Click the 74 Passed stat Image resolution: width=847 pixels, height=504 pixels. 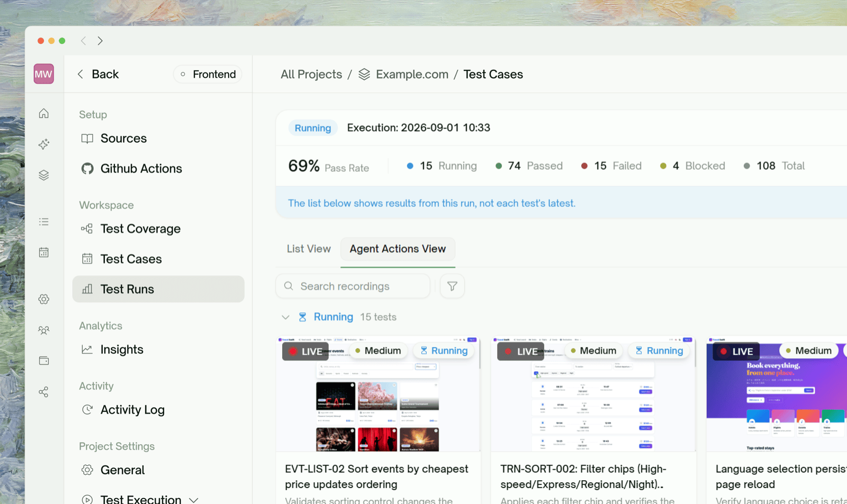(529, 166)
